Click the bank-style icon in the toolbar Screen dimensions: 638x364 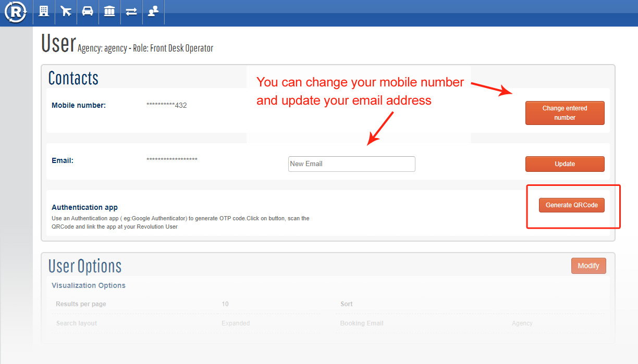[x=109, y=11]
